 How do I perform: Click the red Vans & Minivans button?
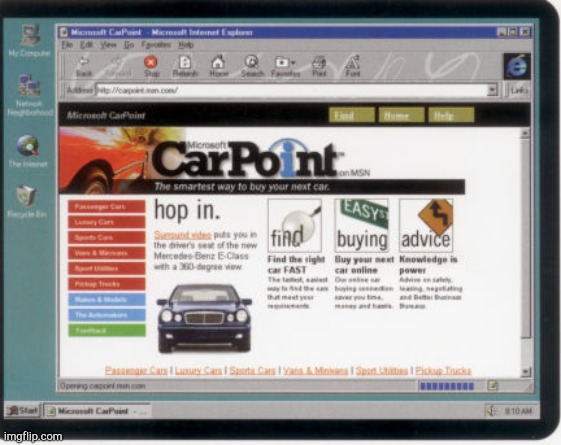click(x=107, y=253)
